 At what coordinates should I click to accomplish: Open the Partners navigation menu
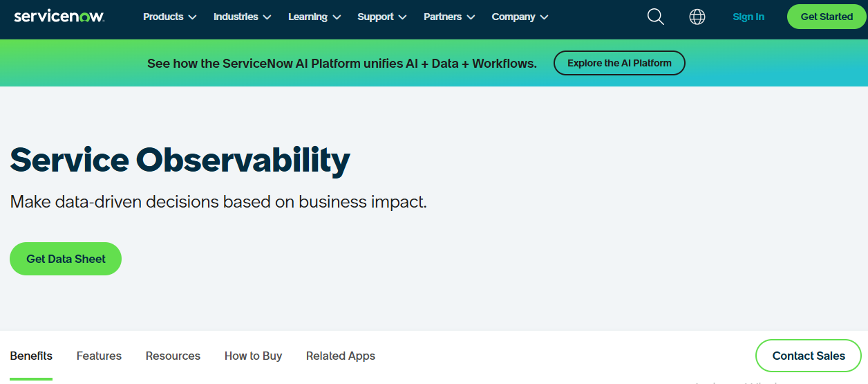click(x=449, y=17)
